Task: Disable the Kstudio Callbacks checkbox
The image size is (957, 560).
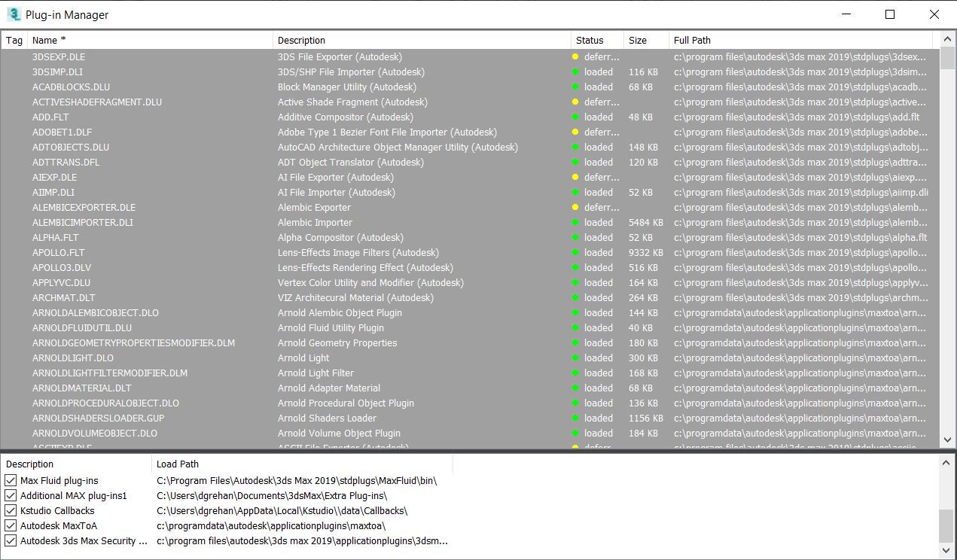Action: pyautogui.click(x=10, y=510)
